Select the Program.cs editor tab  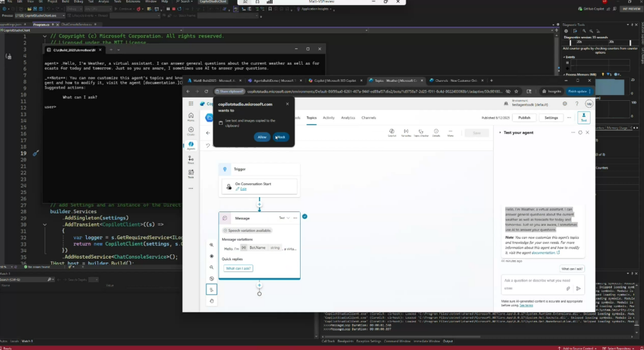coord(41,25)
